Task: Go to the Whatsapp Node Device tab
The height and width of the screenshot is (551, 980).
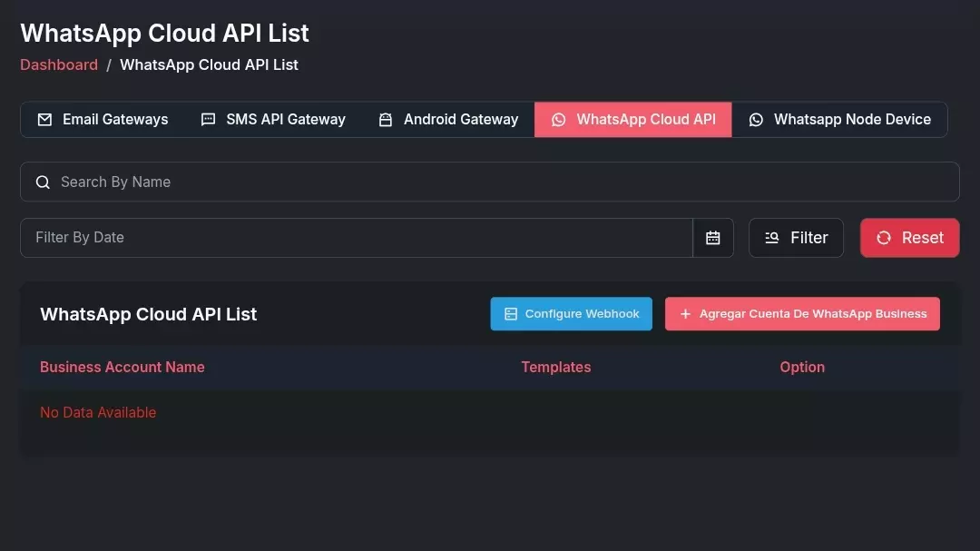Action: point(839,120)
